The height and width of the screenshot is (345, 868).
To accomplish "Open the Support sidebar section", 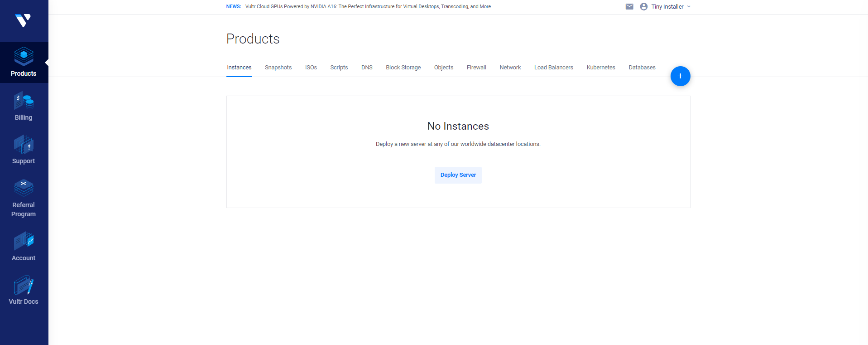I will (x=24, y=150).
